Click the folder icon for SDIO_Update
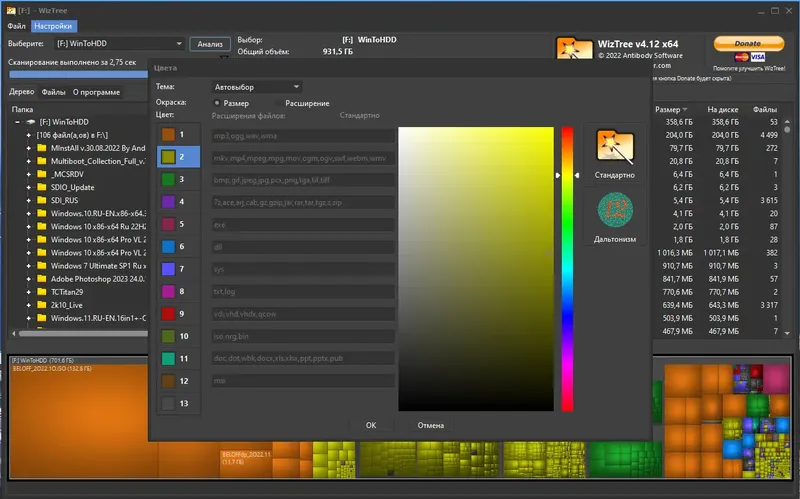The image size is (800, 499). click(x=42, y=187)
